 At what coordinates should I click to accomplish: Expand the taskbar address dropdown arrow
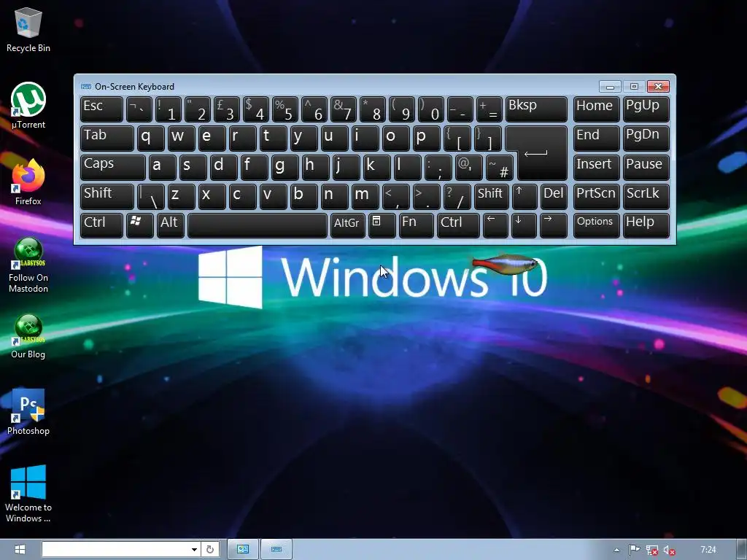tap(194, 550)
